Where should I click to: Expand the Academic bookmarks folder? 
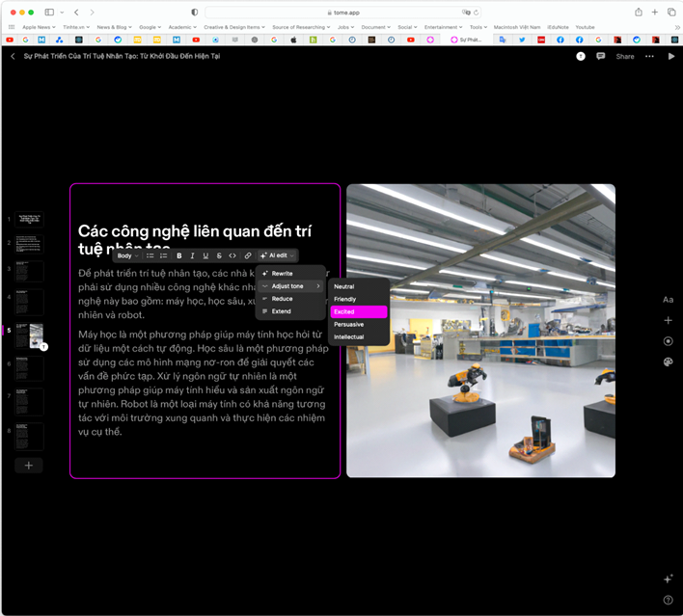182,27
